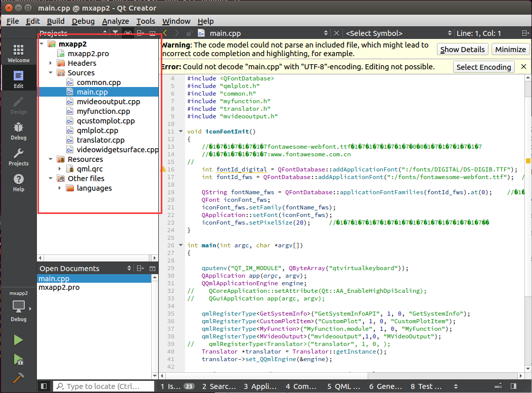Click Show Details on the warning bar

pyautogui.click(x=462, y=50)
